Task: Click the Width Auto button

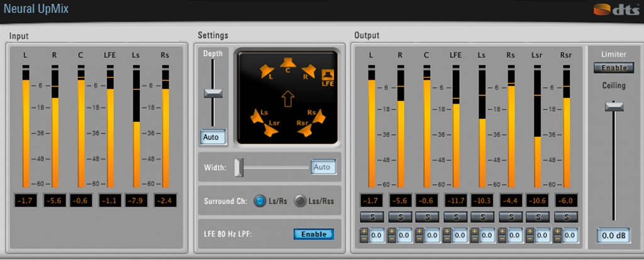Action: pyautogui.click(x=323, y=167)
